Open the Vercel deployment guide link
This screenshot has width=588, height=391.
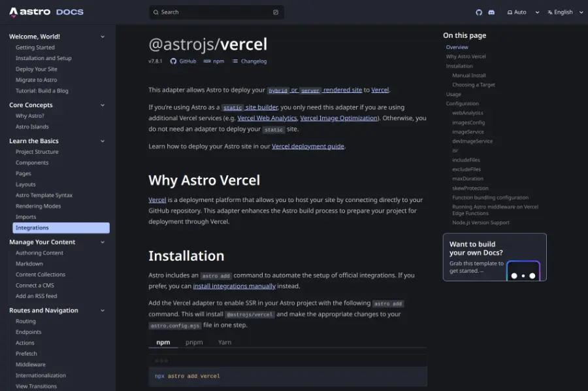click(308, 146)
